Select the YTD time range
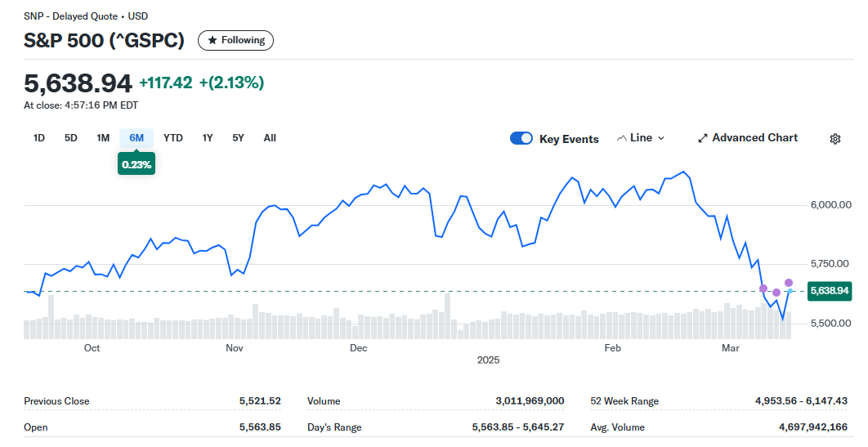Screen dimensions: 868x447 [173, 138]
